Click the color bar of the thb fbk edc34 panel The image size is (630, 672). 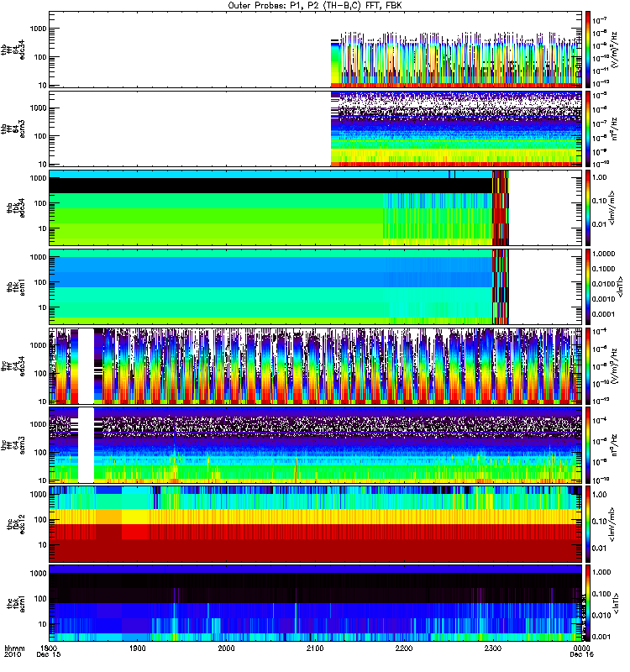[588, 207]
